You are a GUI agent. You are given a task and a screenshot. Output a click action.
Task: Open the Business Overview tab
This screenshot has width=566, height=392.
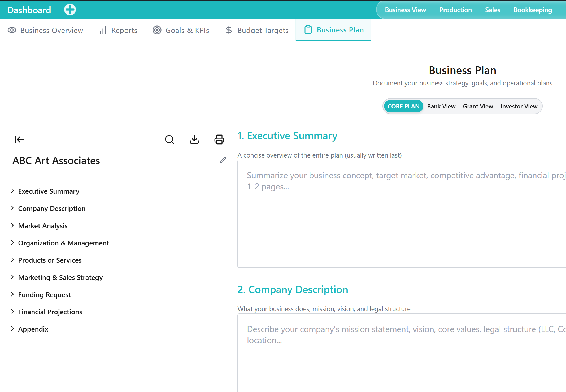(x=45, y=30)
